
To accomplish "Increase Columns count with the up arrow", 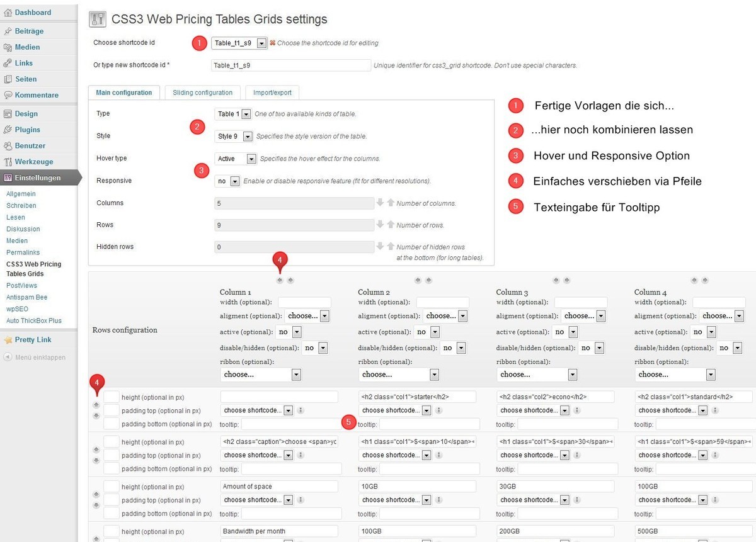I will [390, 203].
